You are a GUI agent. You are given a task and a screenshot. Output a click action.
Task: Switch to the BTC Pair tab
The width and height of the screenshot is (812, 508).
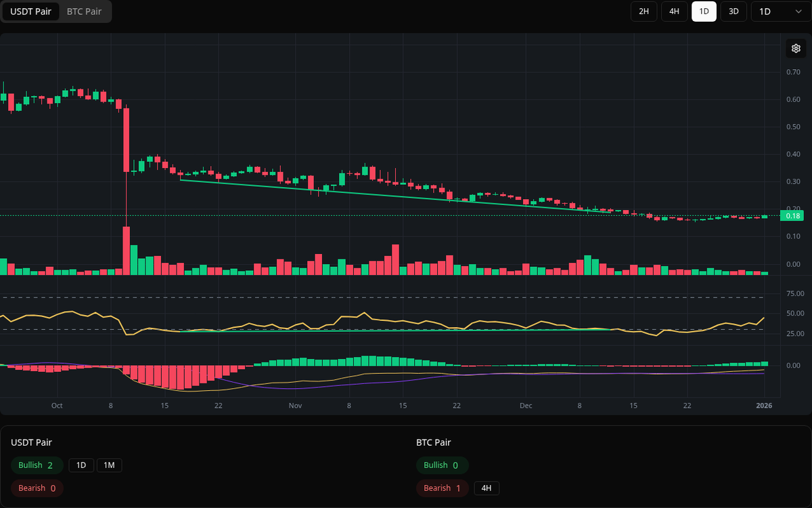[x=83, y=12]
